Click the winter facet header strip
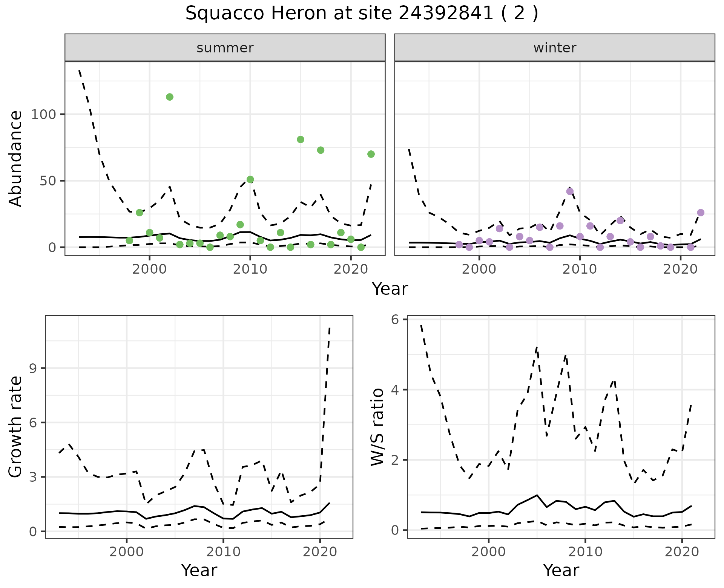This screenshot has width=724, height=588. tap(554, 48)
